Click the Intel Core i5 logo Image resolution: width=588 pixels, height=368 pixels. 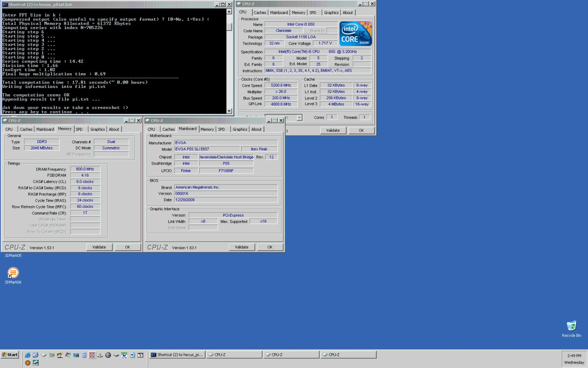(356, 33)
